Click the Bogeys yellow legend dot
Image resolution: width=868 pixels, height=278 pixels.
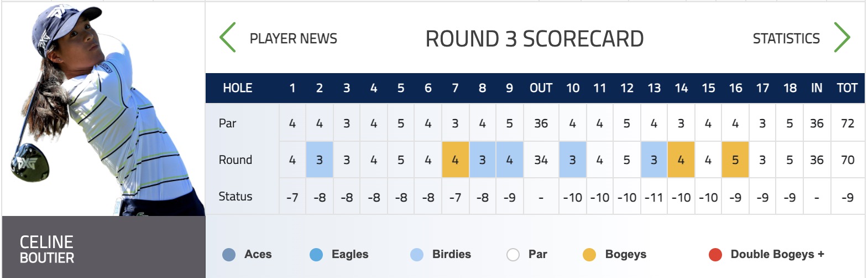(589, 255)
